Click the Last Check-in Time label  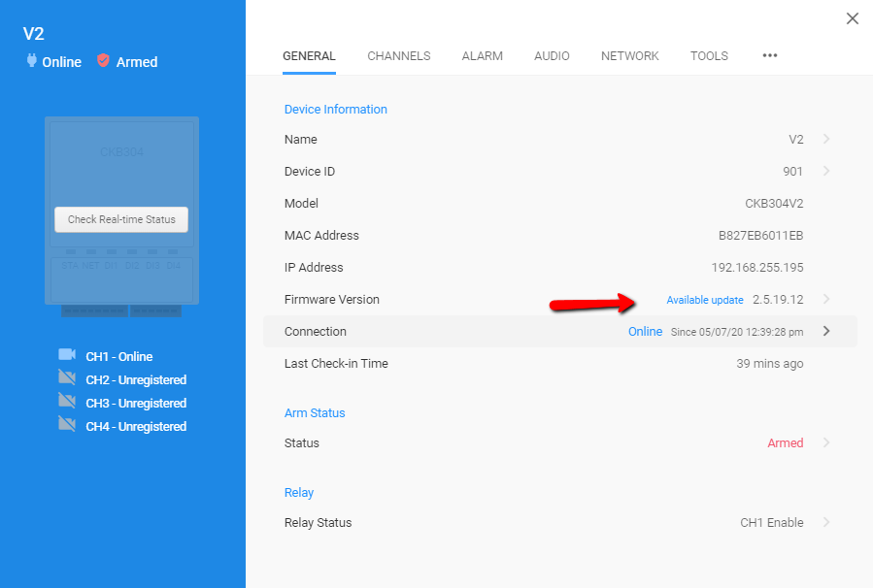336,364
